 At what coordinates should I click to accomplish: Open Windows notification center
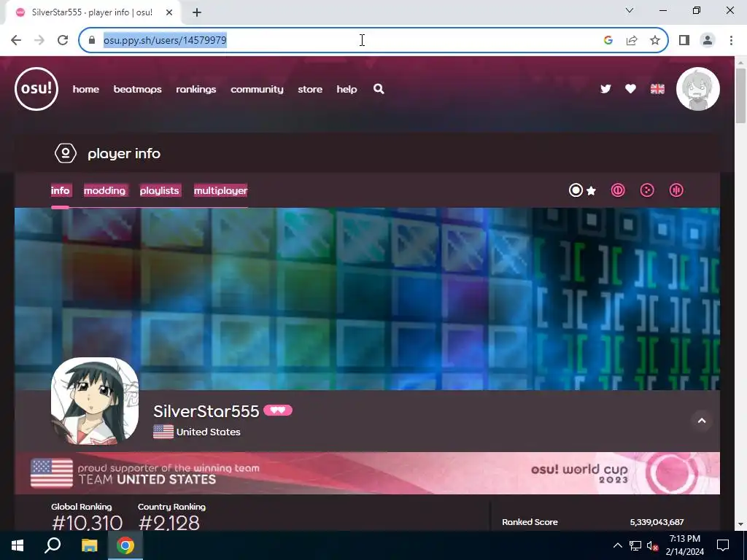pyautogui.click(x=723, y=545)
